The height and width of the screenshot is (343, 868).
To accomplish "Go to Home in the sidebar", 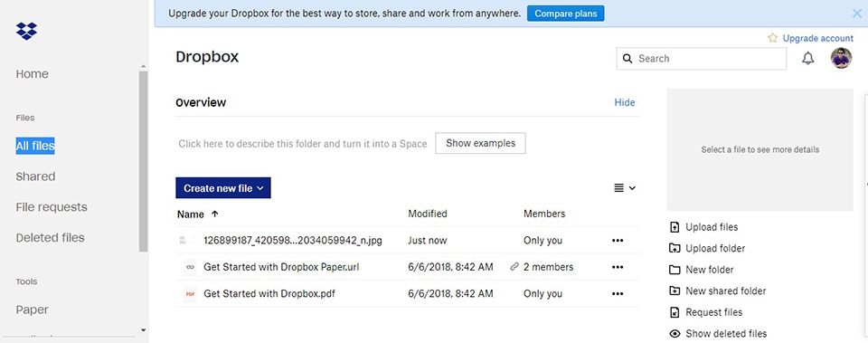I will click(x=33, y=73).
